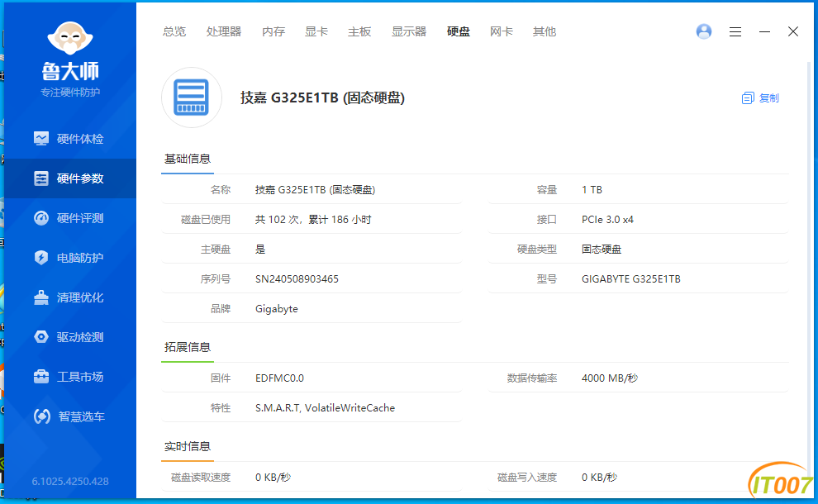Click interface value PCIe 3.0 x4

click(x=607, y=220)
